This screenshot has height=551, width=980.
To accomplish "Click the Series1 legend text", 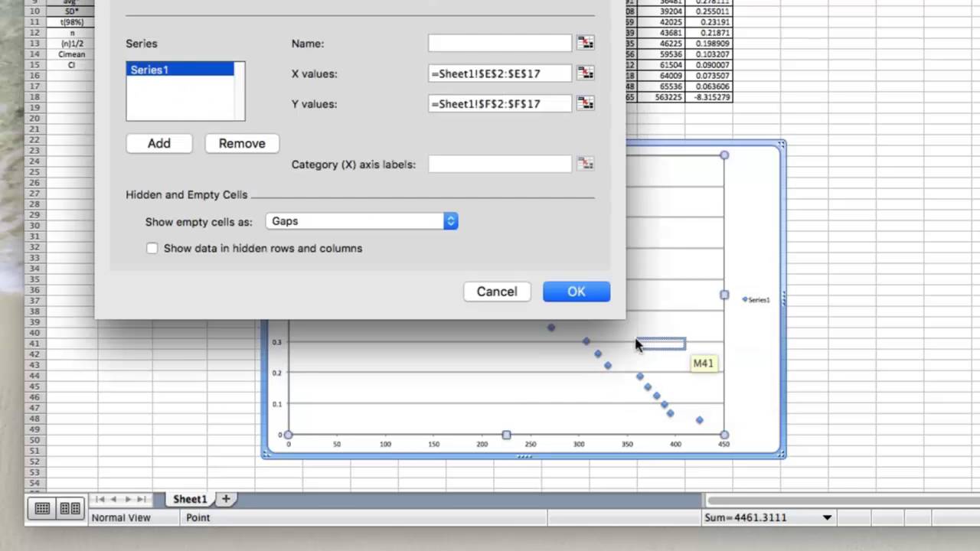I will (x=759, y=300).
